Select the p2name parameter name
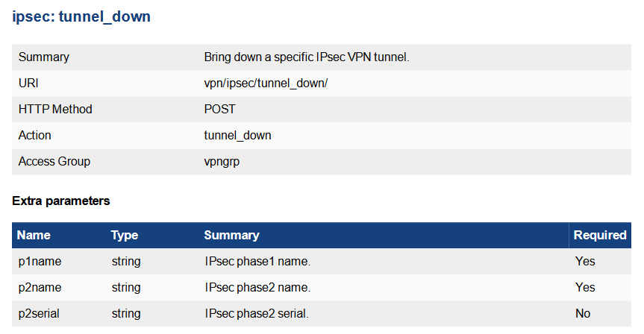 [40, 287]
